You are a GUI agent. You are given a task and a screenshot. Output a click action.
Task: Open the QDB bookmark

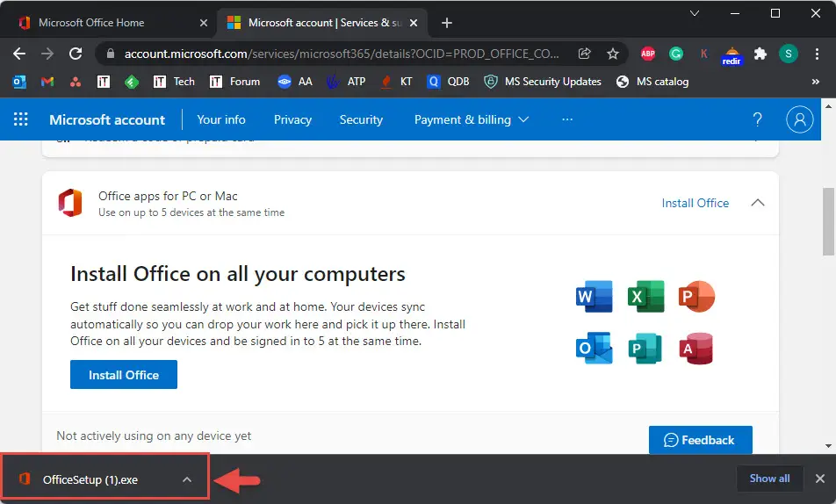(x=448, y=82)
